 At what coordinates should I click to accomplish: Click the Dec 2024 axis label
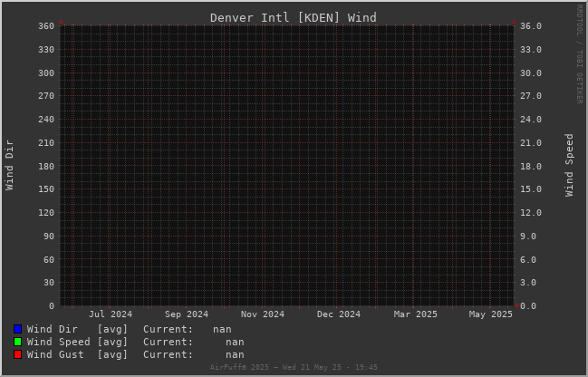click(x=339, y=314)
